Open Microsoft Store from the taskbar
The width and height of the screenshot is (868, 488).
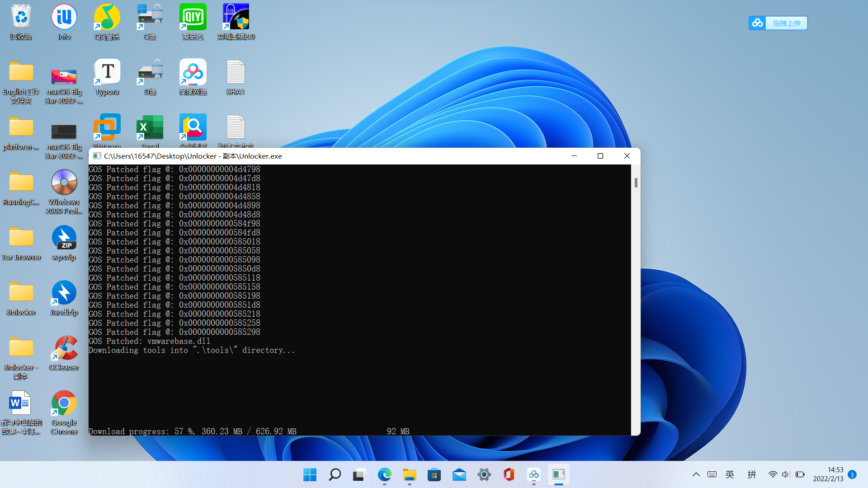tap(434, 475)
